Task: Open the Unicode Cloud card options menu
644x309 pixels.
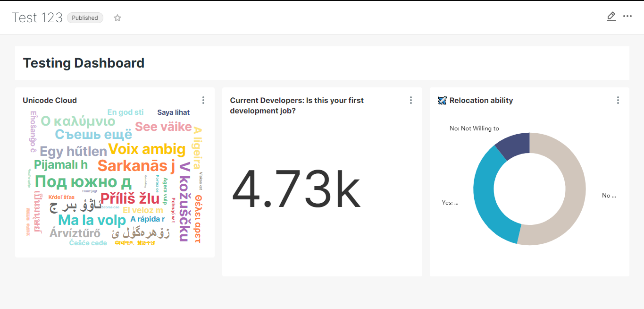Action: click(203, 100)
